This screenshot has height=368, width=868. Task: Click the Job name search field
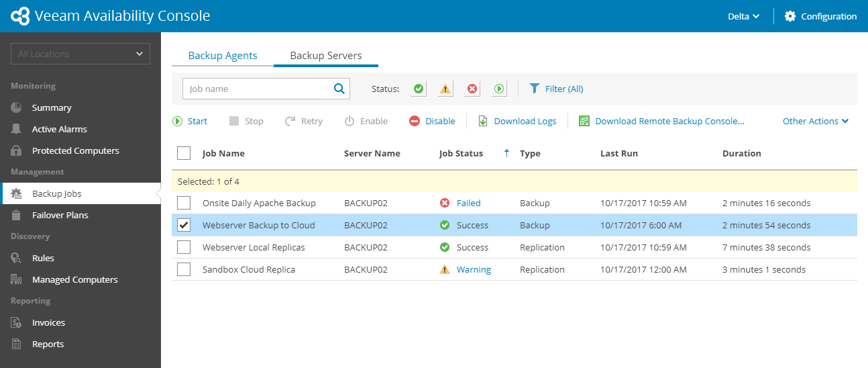click(258, 89)
